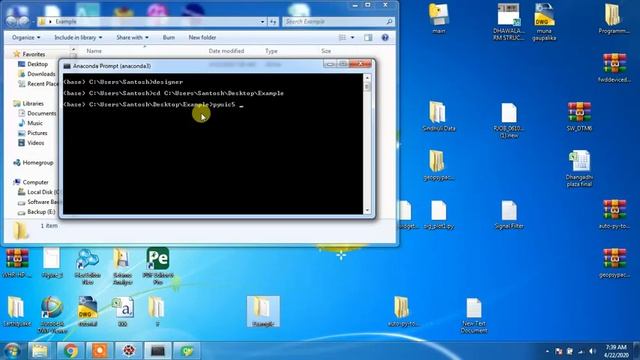Click the Show desktop strip at taskbar end
The image size is (640, 360).
637,351
